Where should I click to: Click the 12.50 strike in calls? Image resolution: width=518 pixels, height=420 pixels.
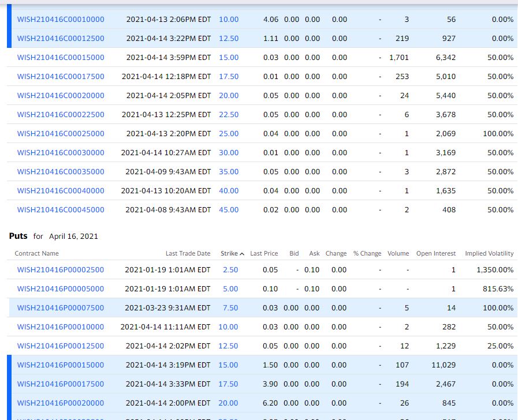pos(229,39)
